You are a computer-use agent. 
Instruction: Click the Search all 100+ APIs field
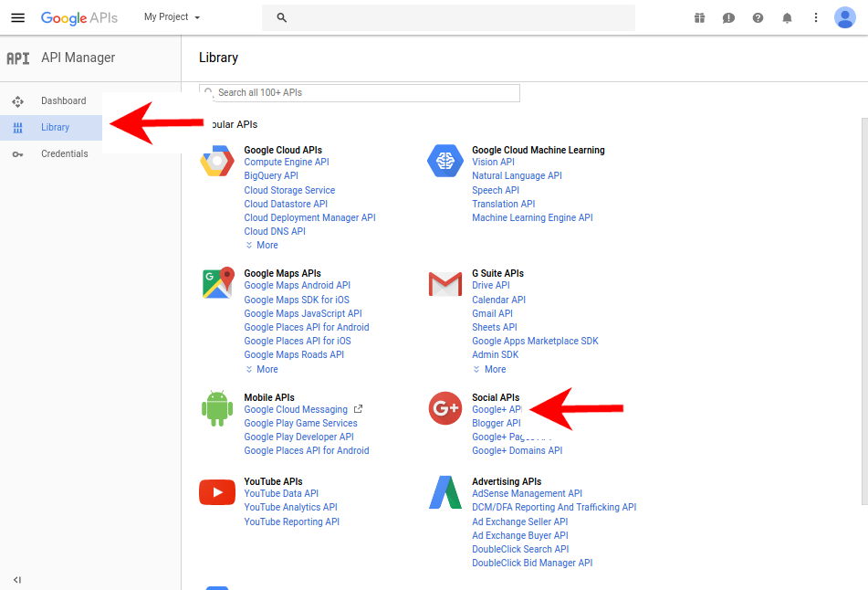[360, 93]
